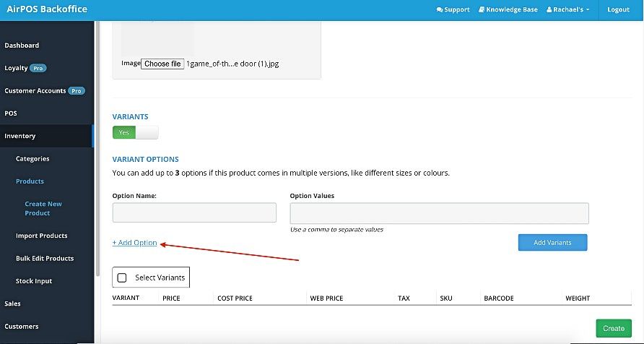Image resolution: width=644 pixels, height=344 pixels.
Task: Open POS in sidebar
Action: (x=11, y=113)
